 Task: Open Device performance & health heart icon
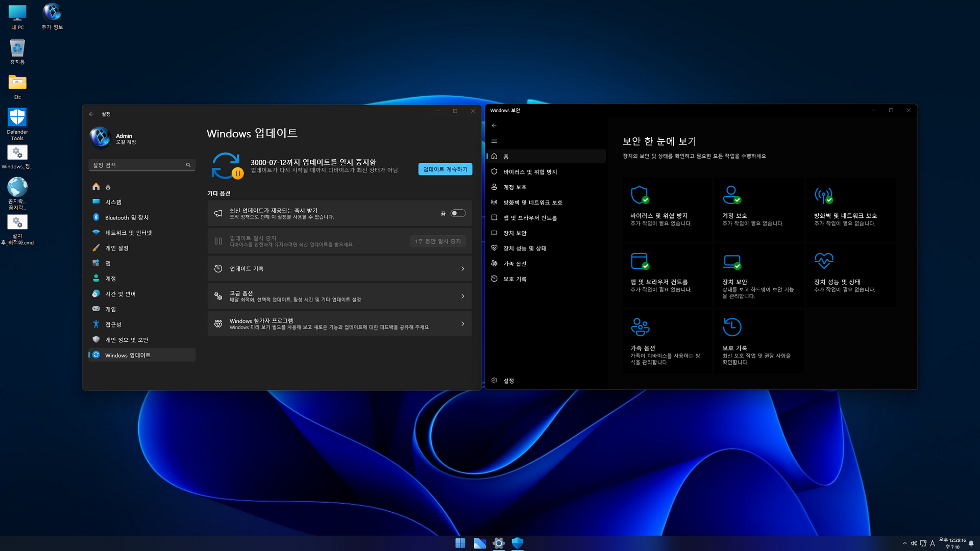click(x=824, y=261)
